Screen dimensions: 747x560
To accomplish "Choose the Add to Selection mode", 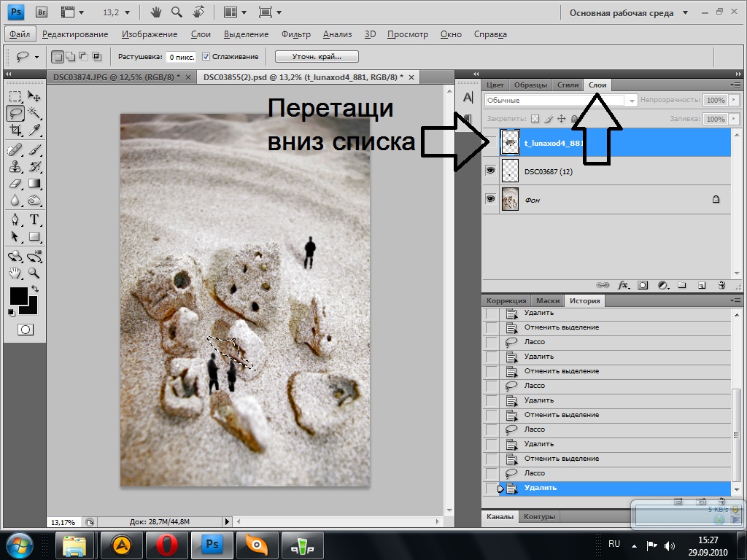I will pyautogui.click(x=71, y=57).
